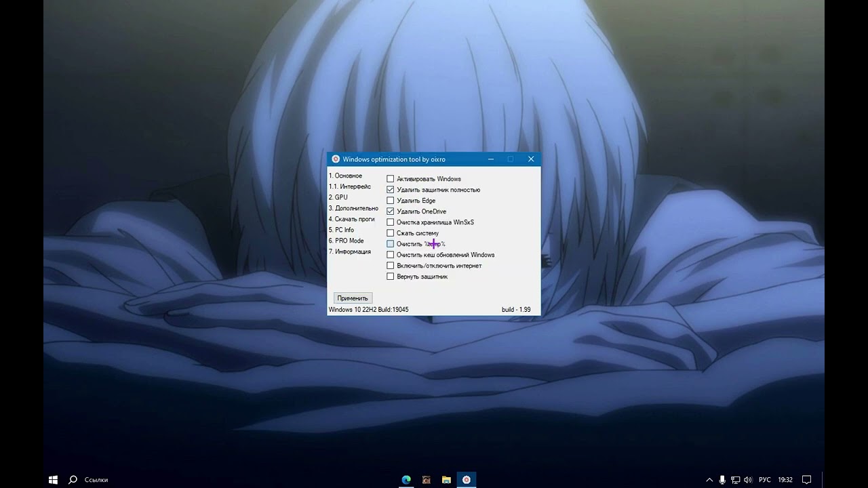Click the Windows 10 22H2 Build:19045 text
This screenshot has width=868, height=488.
368,310
